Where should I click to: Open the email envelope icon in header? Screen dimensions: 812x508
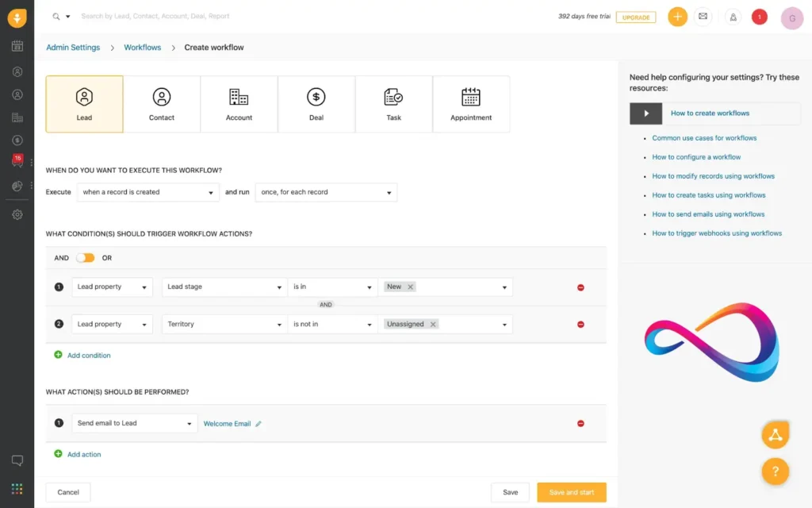(x=703, y=17)
